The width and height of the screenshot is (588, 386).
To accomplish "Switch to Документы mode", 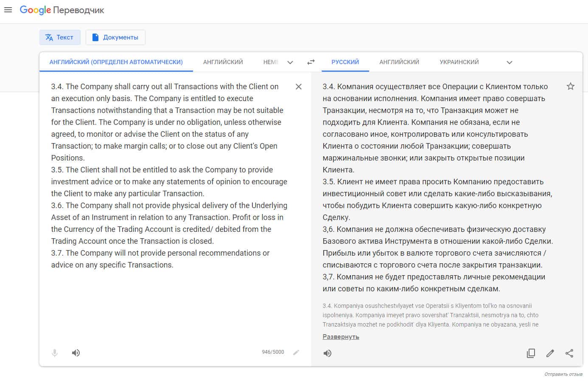I will pos(115,37).
